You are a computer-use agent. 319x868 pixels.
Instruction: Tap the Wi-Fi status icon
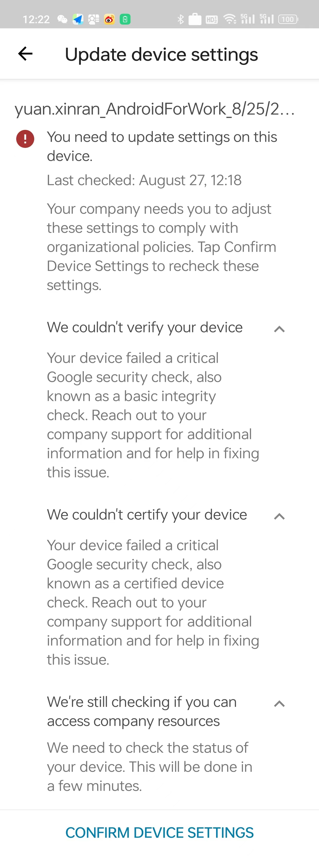(230, 19)
